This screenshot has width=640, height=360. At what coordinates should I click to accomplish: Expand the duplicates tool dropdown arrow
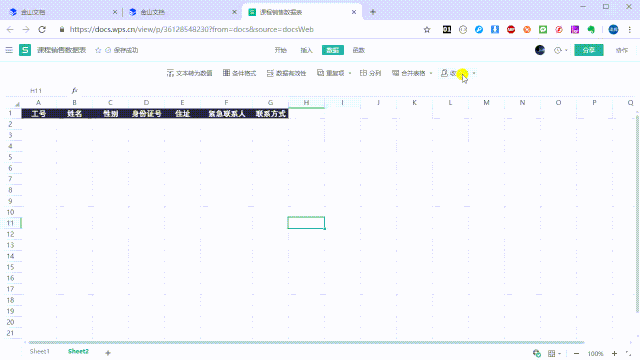pos(350,73)
